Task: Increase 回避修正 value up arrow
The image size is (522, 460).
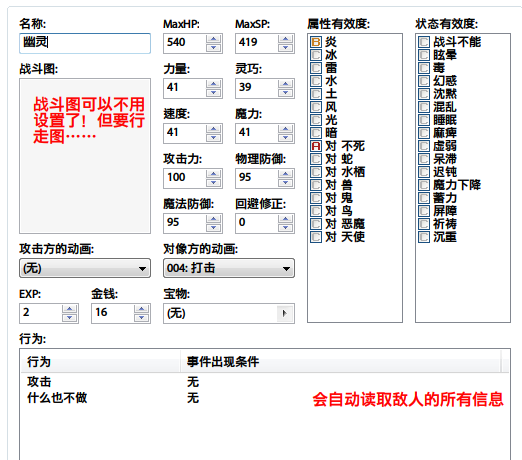Action: click(285, 219)
